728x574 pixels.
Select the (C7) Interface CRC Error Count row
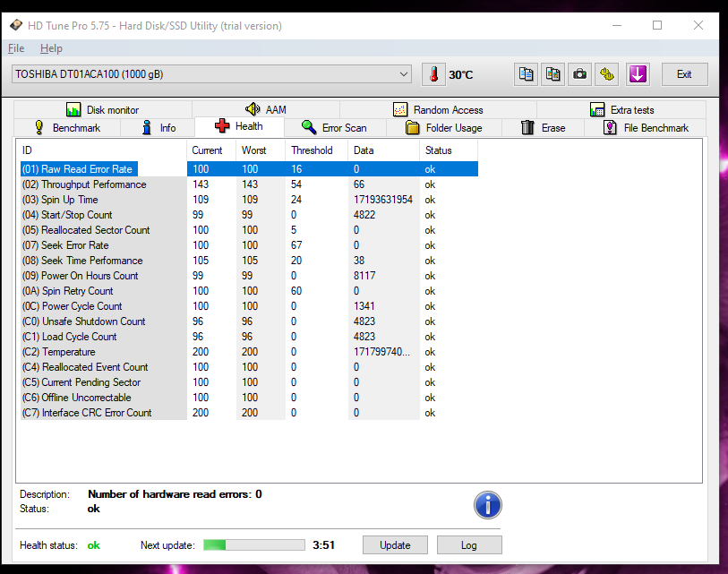tap(249, 413)
